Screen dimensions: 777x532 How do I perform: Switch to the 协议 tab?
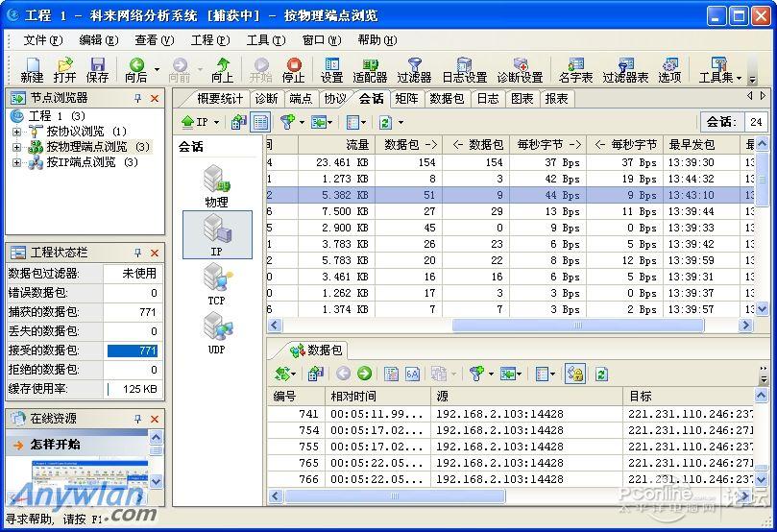[x=334, y=99]
